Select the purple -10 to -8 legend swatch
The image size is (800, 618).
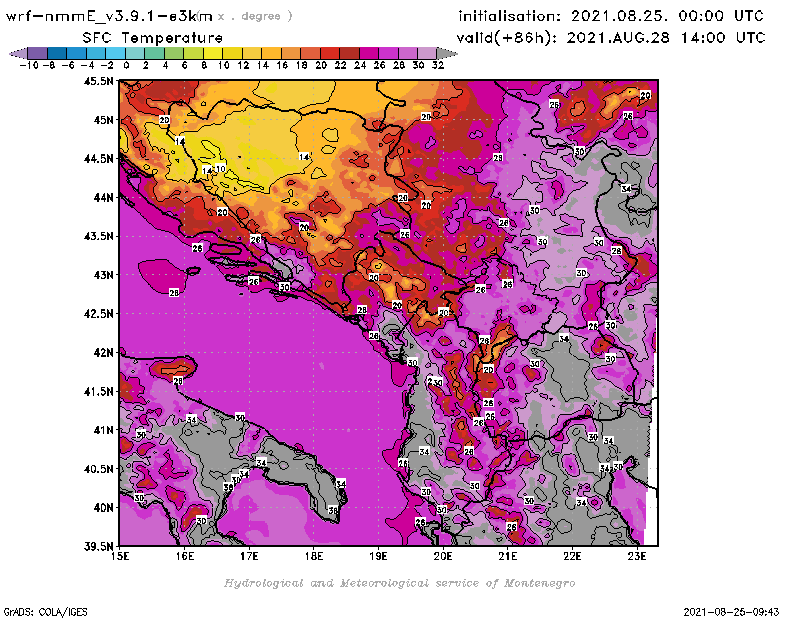[x=38, y=53]
